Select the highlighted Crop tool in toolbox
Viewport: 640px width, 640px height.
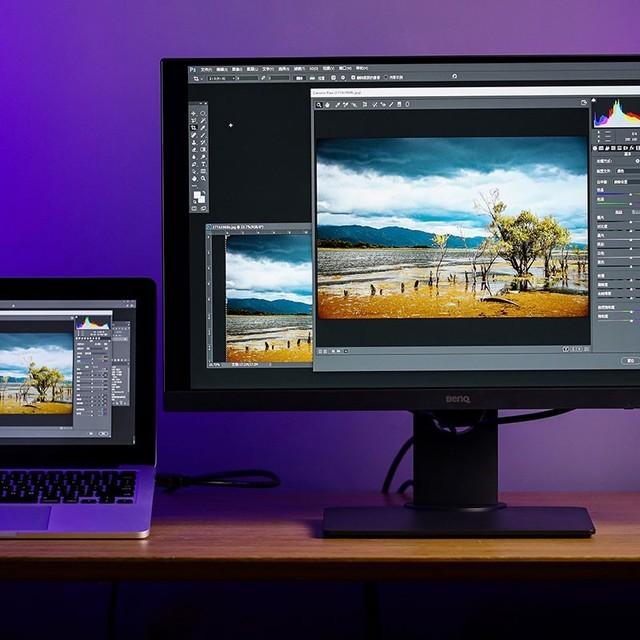click(x=193, y=128)
